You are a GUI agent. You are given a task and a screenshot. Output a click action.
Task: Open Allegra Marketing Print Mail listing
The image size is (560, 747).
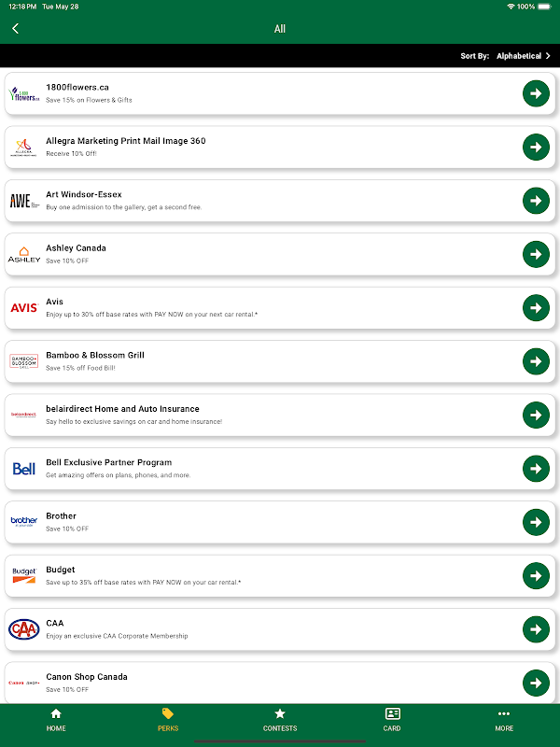(x=126, y=141)
